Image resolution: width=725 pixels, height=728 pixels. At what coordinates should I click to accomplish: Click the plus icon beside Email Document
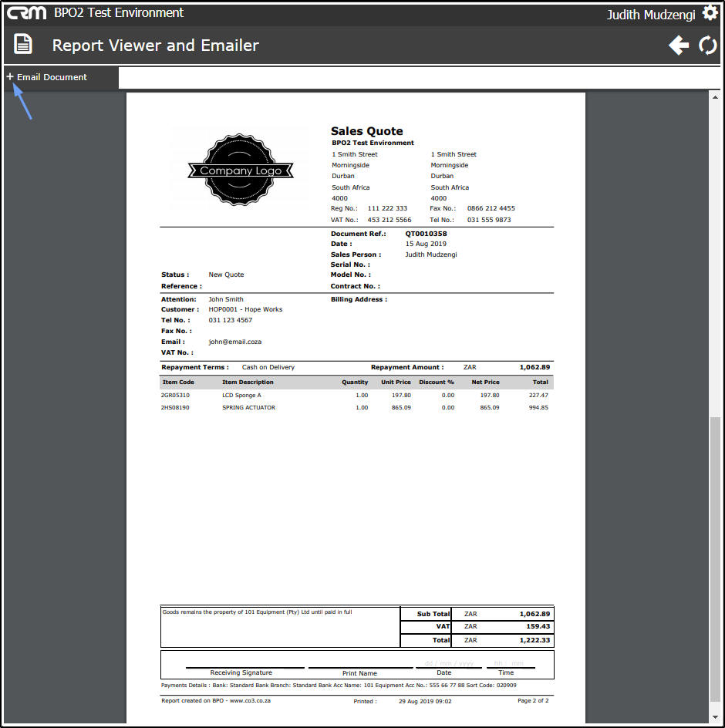pos(10,76)
